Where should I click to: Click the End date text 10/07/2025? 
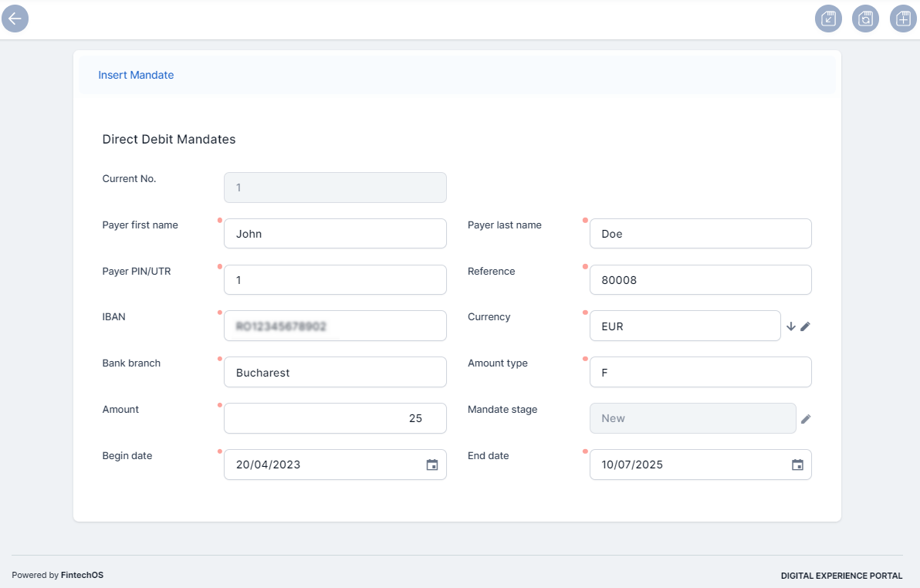pos(633,465)
